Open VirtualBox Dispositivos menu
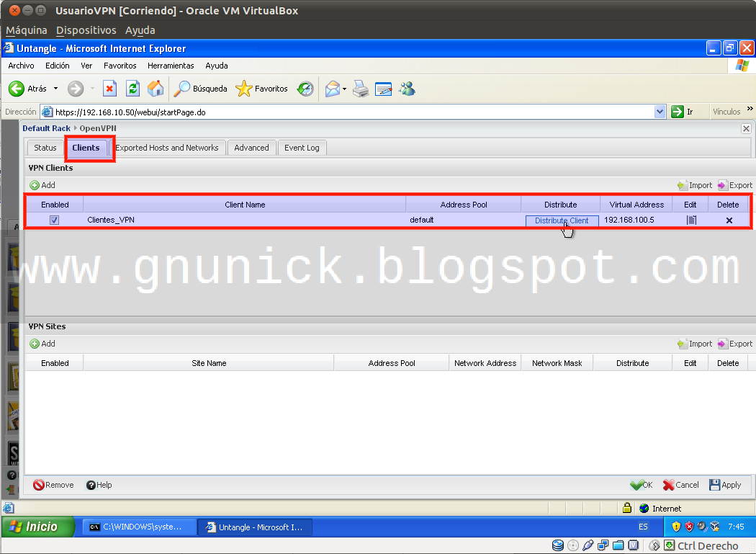Viewport: 756px width, 554px height. tap(86, 30)
